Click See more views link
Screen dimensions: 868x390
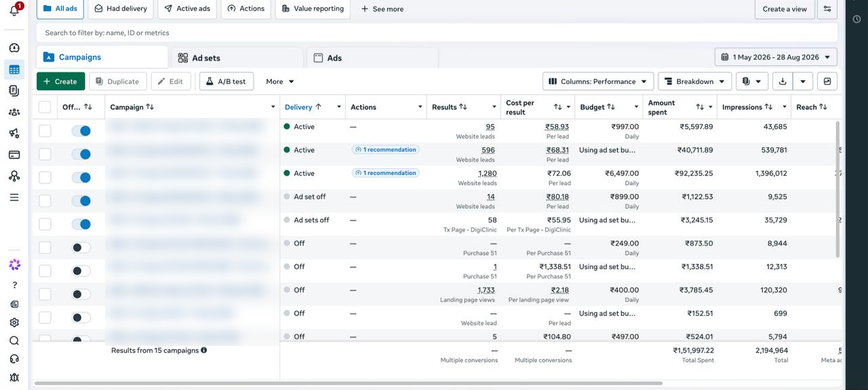[382, 9]
